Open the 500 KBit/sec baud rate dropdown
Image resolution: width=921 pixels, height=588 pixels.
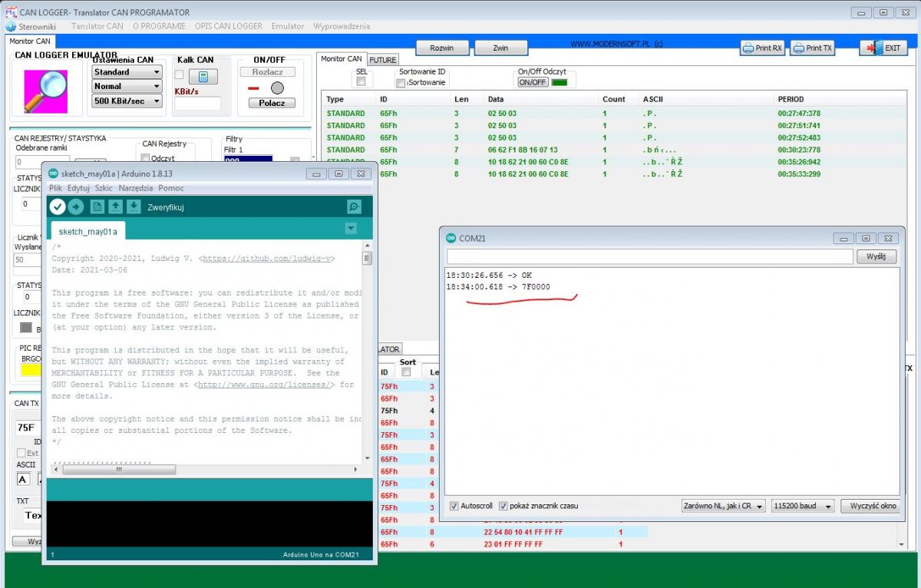(127, 101)
